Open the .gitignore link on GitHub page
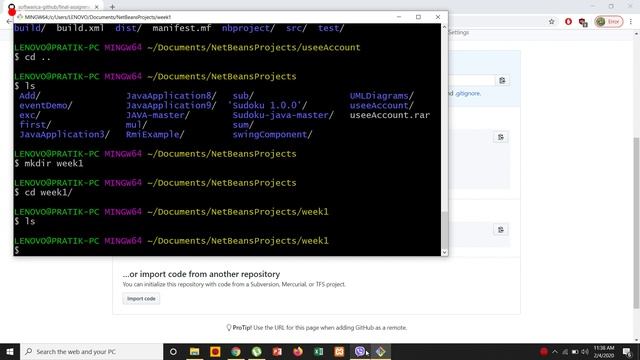Viewport: 640px width, 360px height. 468,93
